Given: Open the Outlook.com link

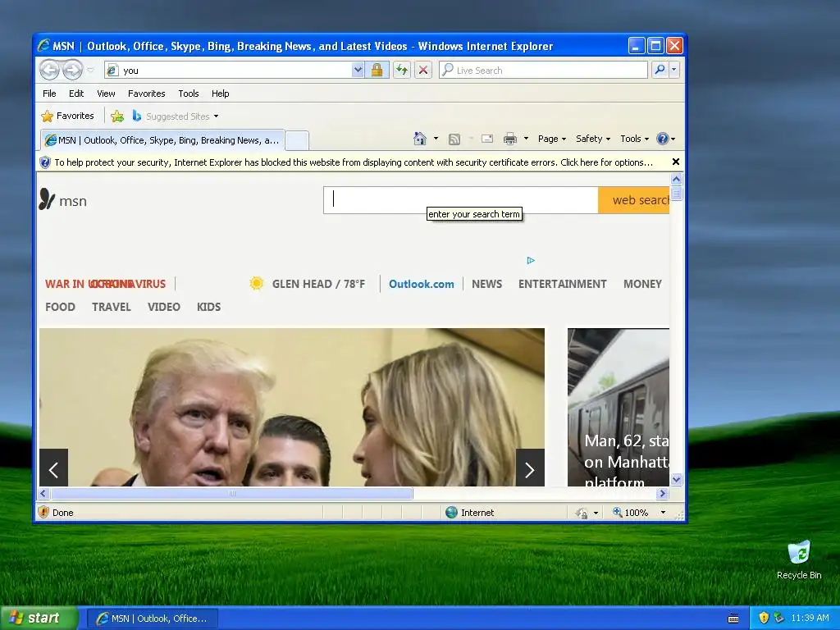Looking at the screenshot, I should [421, 284].
